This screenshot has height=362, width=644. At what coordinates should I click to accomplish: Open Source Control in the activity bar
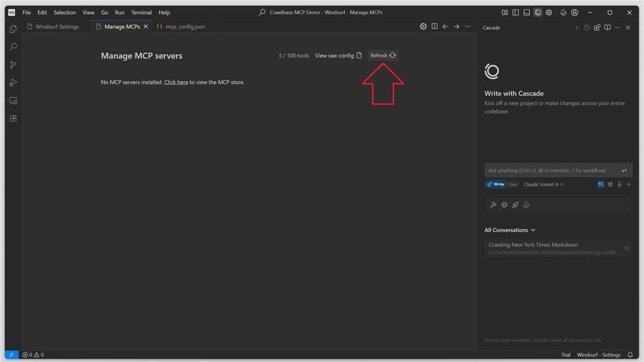(13, 64)
